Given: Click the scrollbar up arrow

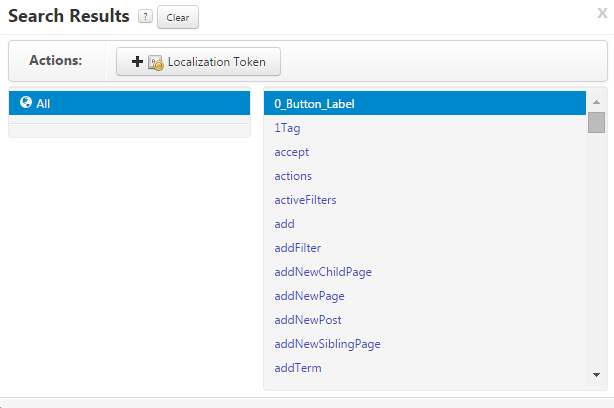Looking at the screenshot, I should [x=596, y=102].
